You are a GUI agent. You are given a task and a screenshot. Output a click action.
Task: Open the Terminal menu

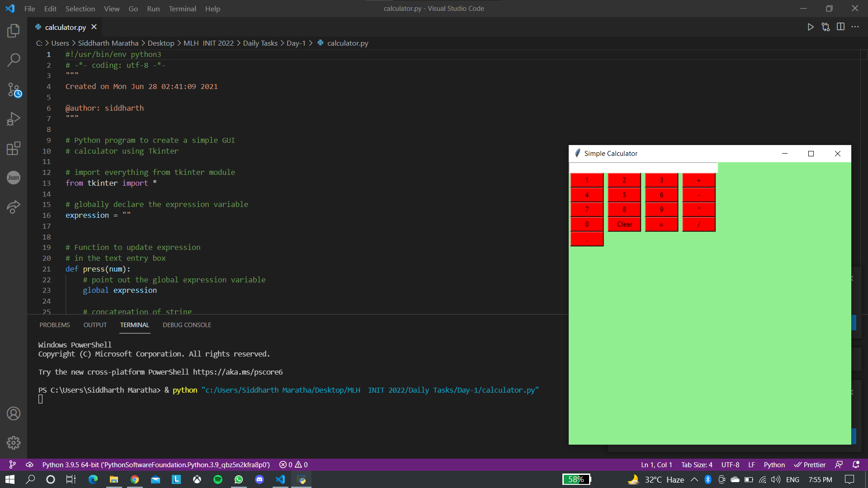[182, 9]
